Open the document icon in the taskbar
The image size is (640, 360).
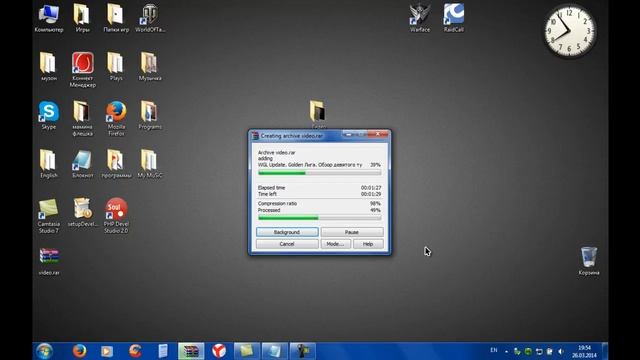click(162, 351)
